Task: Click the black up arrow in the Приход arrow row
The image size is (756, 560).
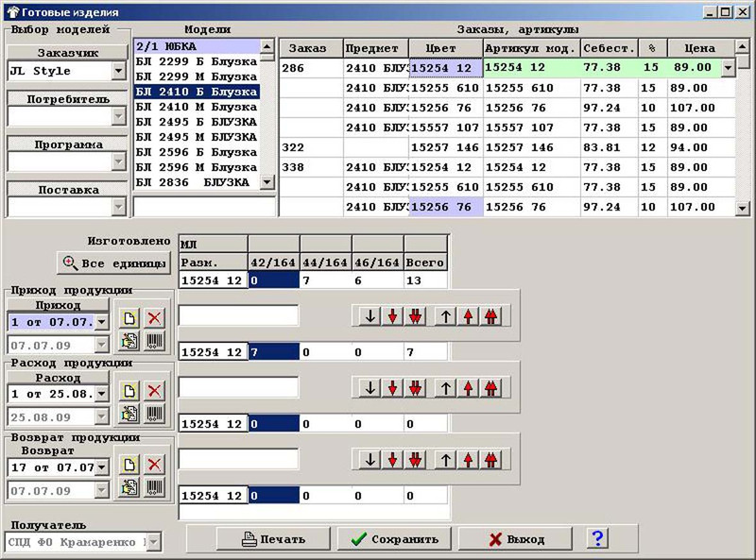Action: click(446, 316)
